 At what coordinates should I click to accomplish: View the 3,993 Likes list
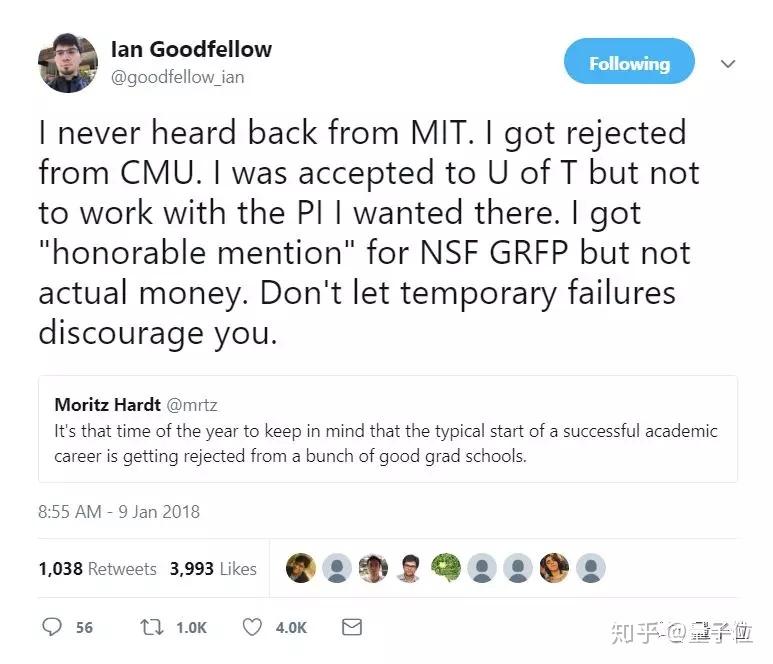click(213, 568)
